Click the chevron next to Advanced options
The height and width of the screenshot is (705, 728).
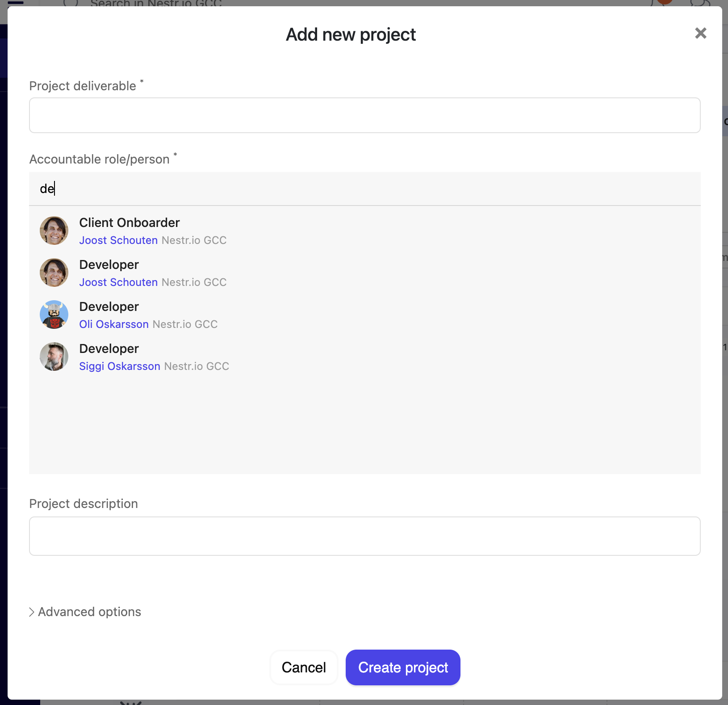pos(31,612)
